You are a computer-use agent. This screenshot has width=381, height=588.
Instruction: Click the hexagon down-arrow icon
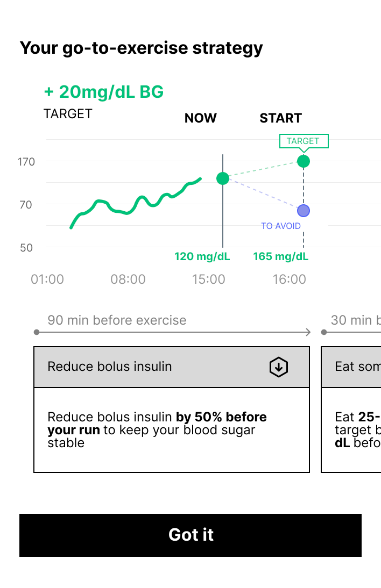coord(278,367)
